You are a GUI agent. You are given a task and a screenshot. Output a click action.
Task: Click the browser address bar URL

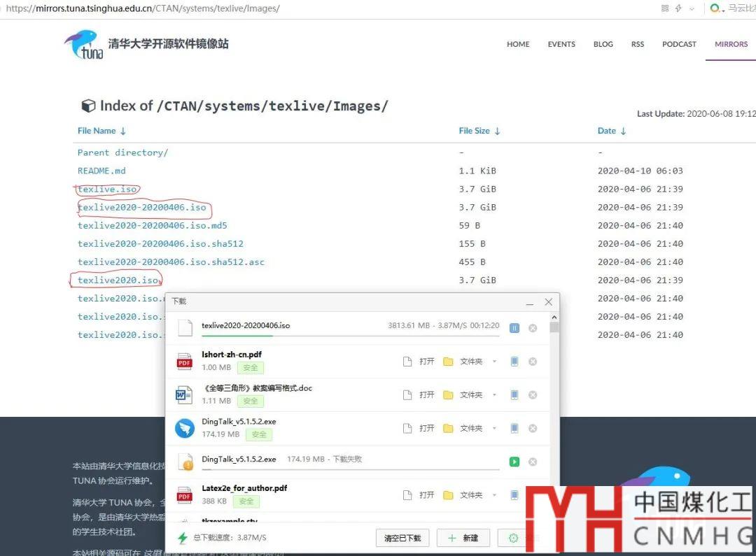click(x=143, y=8)
